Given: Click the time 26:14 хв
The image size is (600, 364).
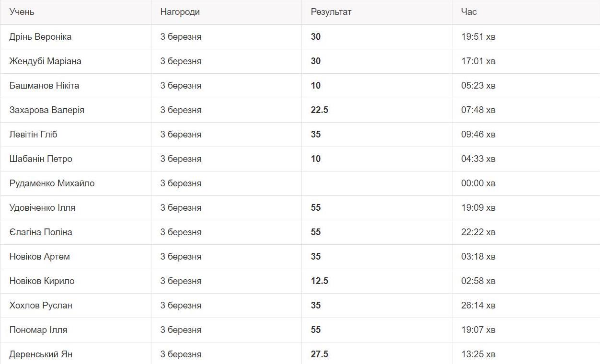Looking at the screenshot, I should pos(478,306).
